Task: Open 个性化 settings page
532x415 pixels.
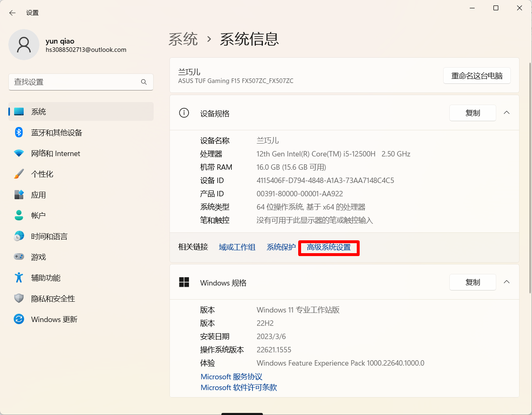Action: click(x=81, y=174)
